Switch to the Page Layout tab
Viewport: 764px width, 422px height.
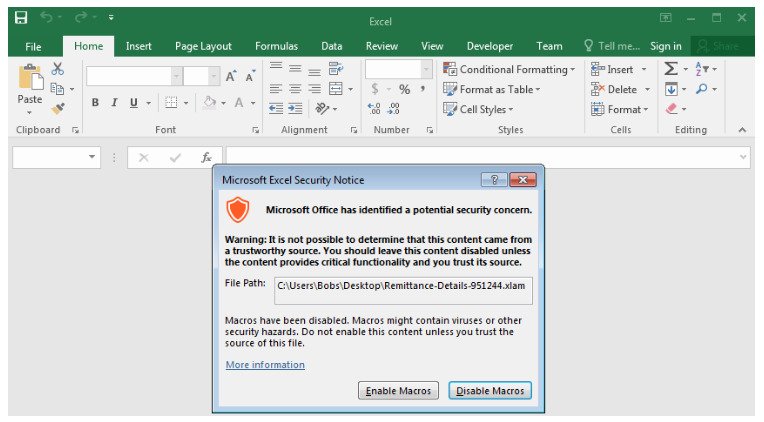pyautogui.click(x=203, y=46)
